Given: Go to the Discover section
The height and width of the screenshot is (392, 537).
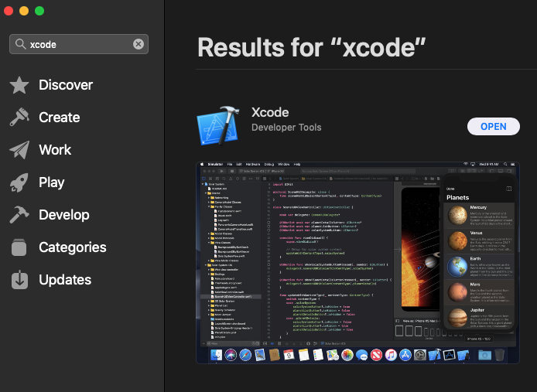Looking at the screenshot, I should tap(66, 85).
